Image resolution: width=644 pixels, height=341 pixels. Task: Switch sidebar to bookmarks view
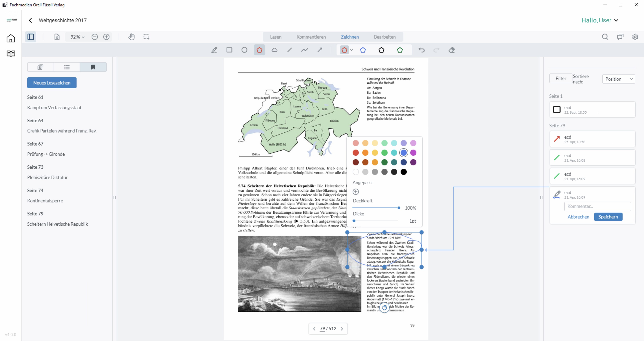coord(93,67)
